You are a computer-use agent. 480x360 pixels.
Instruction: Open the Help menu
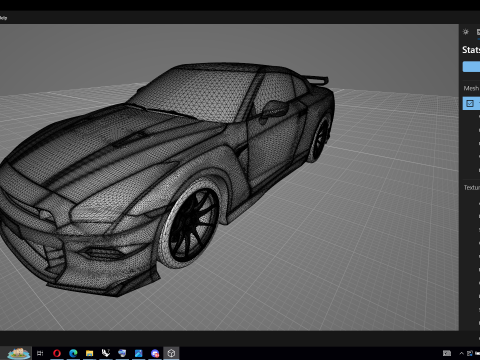[3, 18]
